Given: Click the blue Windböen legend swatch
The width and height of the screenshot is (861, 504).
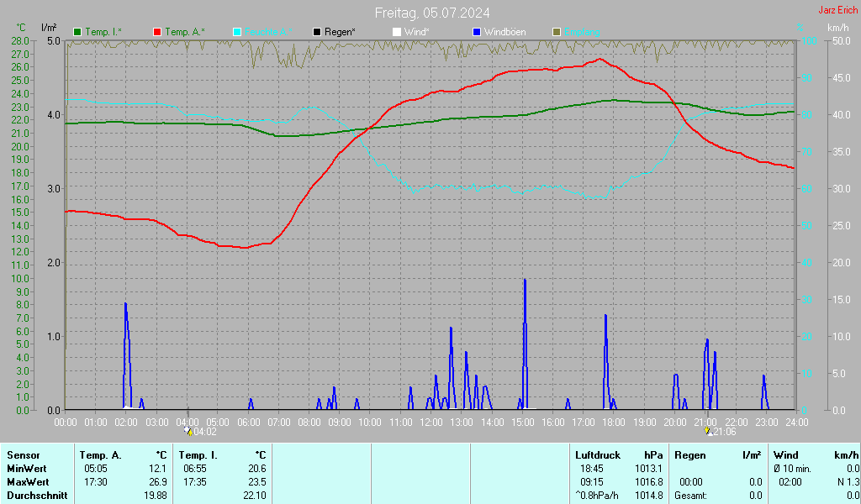Looking at the screenshot, I should point(477,33).
